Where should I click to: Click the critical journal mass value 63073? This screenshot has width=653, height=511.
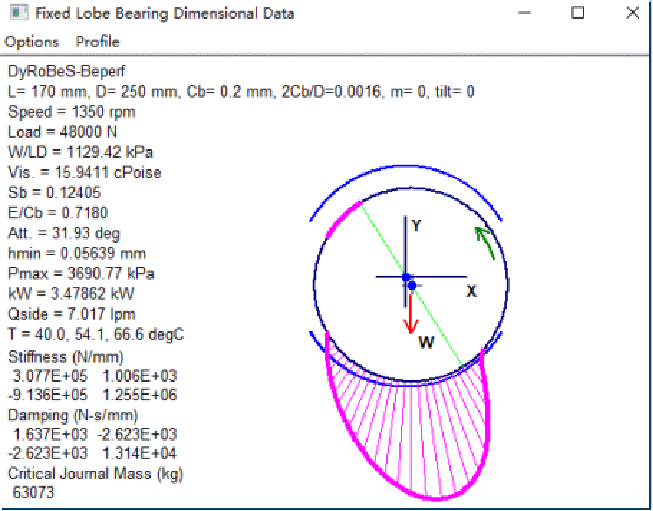[33, 493]
